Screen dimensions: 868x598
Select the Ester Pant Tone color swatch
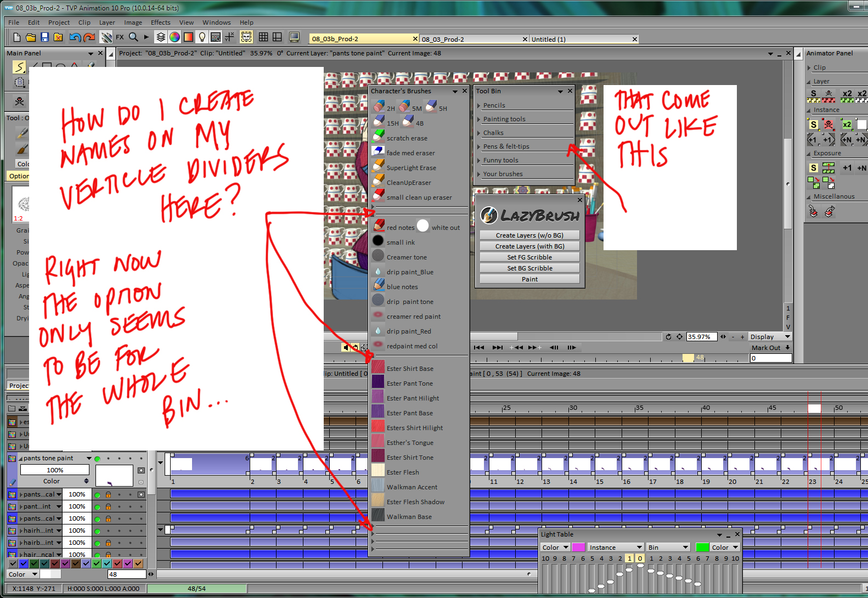378,382
